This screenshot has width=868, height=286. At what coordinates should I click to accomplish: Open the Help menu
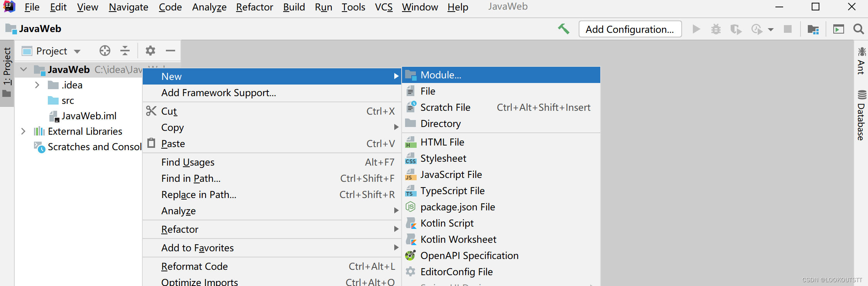coord(458,7)
